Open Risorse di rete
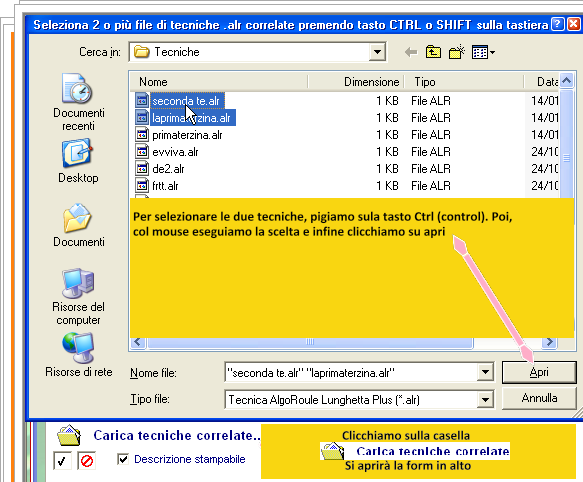583x482 pixels. click(78, 355)
